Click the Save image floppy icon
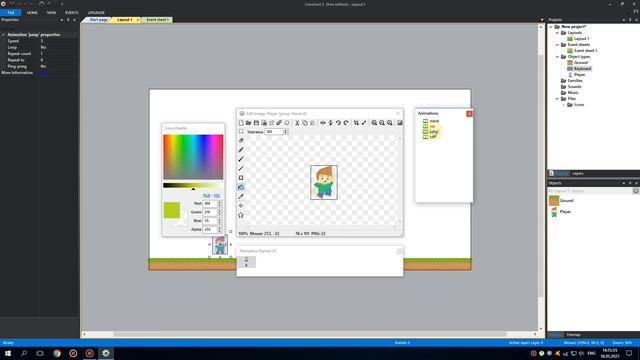Viewport: 640px width, 360px height. pos(256,123)
